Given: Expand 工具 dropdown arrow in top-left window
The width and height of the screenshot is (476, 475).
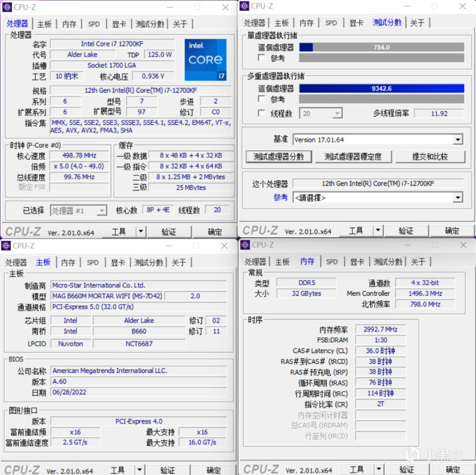Looking at the screenshot, I should (141, 232).
